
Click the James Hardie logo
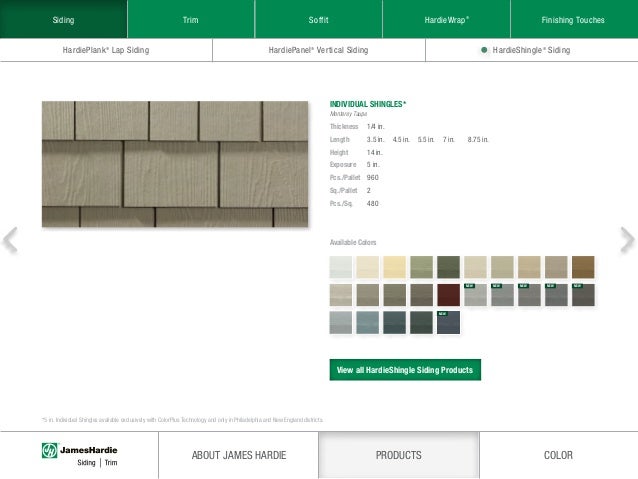click(x=79, y=455)
